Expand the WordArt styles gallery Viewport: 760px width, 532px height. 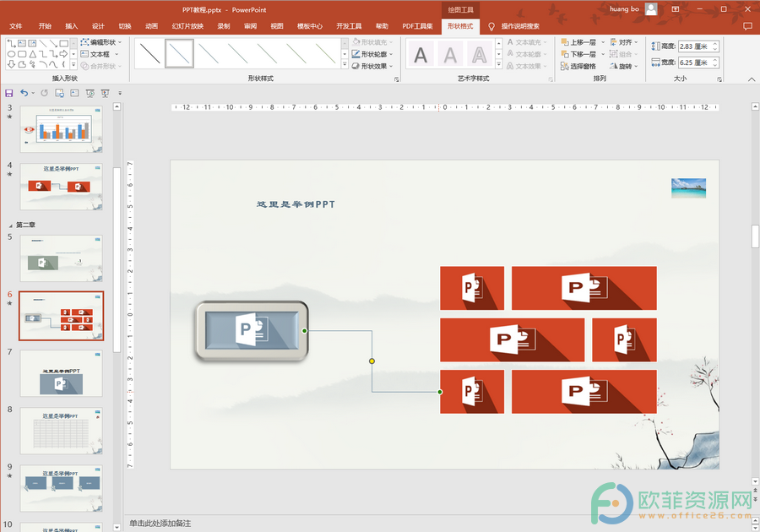(x=499, y=64)
